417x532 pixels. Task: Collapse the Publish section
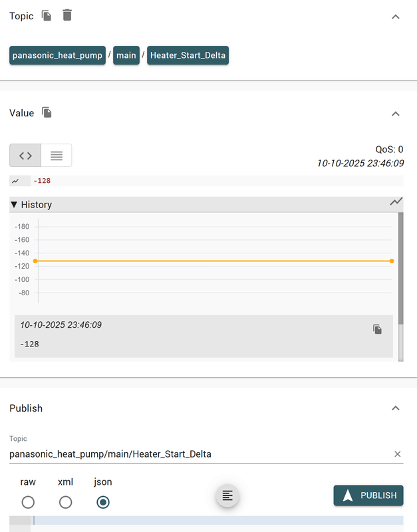tap(396, 408)
